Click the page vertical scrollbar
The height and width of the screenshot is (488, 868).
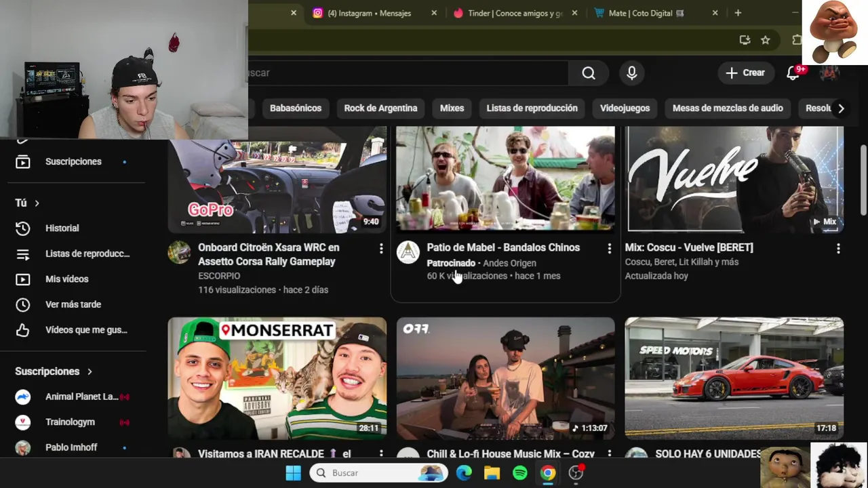[863, 182]
